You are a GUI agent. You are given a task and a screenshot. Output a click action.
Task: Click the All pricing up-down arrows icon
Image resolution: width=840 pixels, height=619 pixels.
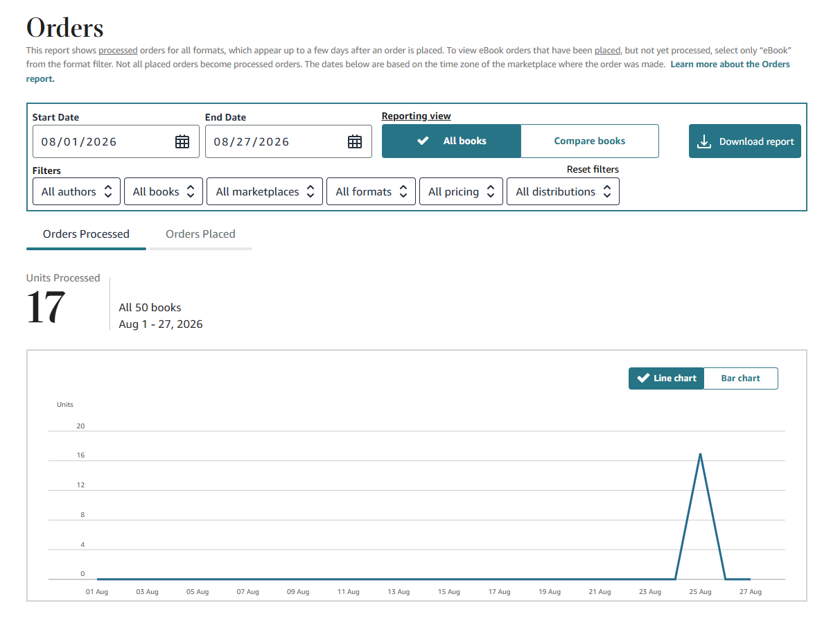pyautogui.click(x=491, y=192)
